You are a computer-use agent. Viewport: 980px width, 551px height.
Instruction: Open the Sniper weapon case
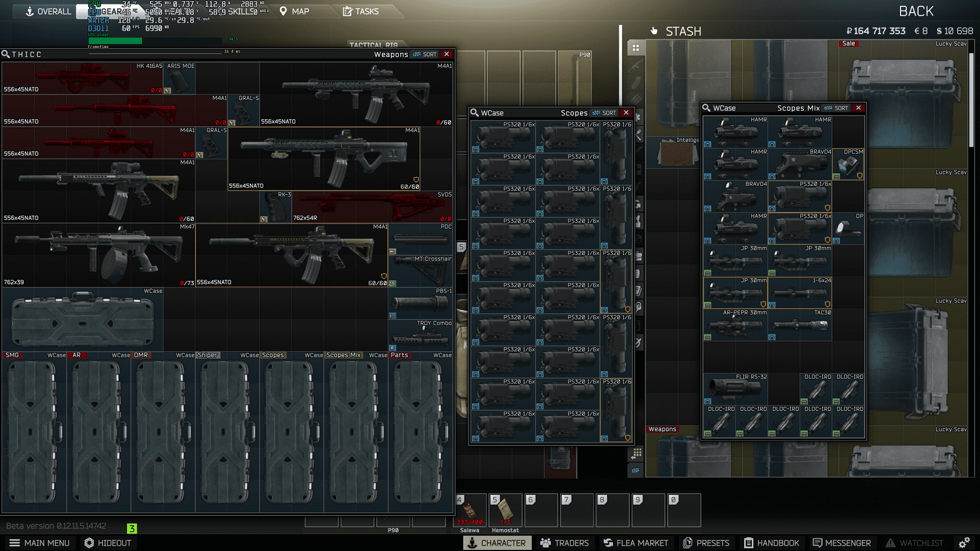tap(227, 432)
